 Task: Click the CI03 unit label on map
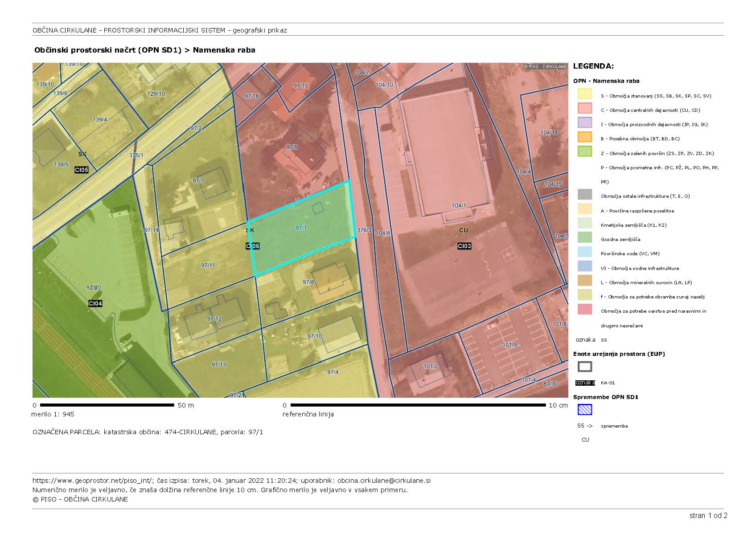click(x=464, y=246)
